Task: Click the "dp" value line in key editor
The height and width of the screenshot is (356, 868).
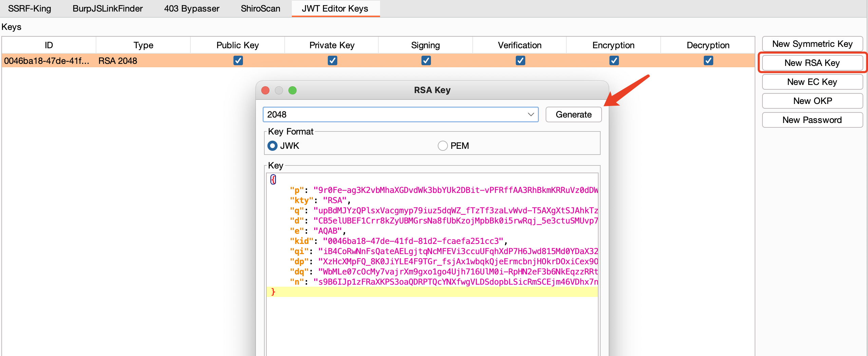Action: point(444,262)
